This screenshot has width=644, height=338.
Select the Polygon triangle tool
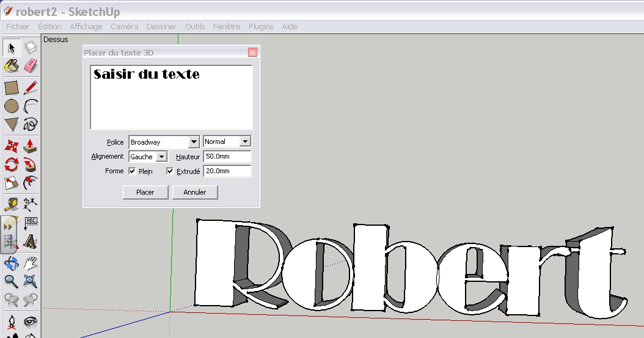[x=12, y=124]
